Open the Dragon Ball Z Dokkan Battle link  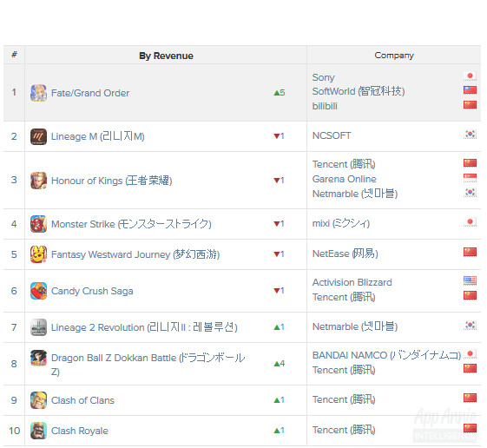point(148,364)
